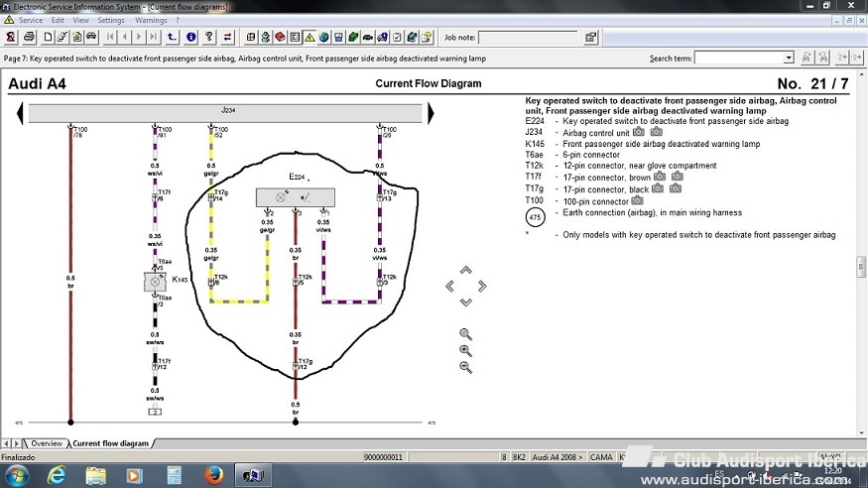The width and height of the screenshot is (868, 488).
Task: Click the clipboard checkmark icon
Action: click(397, 37)
